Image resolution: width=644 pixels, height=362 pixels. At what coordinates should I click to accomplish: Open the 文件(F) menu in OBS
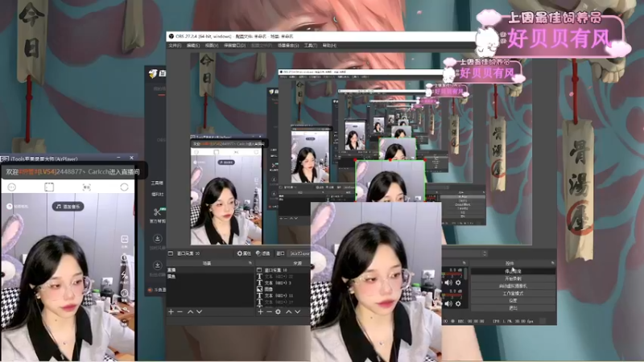175,46
